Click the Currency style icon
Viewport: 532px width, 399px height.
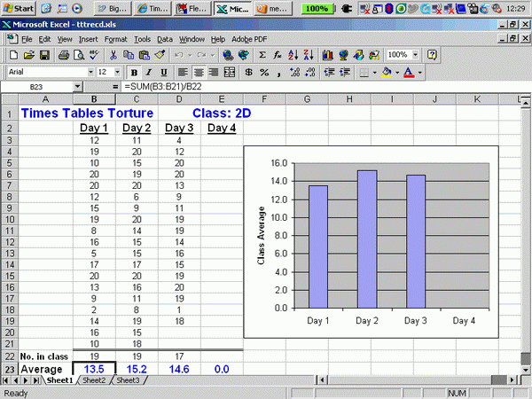(249, 72)
